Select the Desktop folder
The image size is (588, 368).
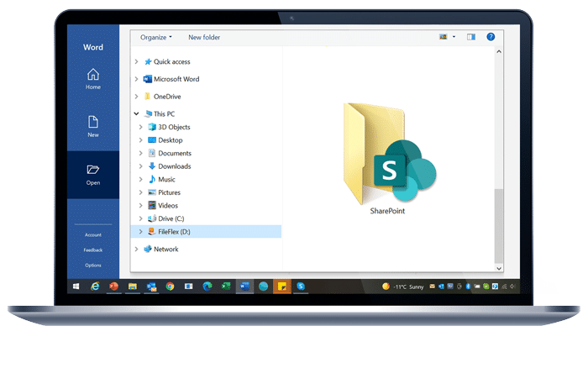click(165, 140)
